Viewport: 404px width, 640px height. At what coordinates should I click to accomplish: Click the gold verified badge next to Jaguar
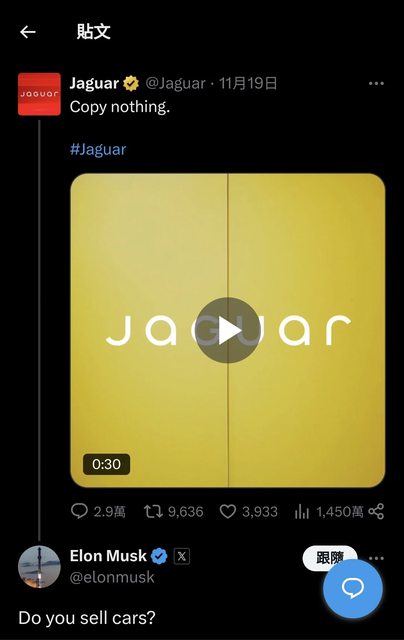point(131,83)
